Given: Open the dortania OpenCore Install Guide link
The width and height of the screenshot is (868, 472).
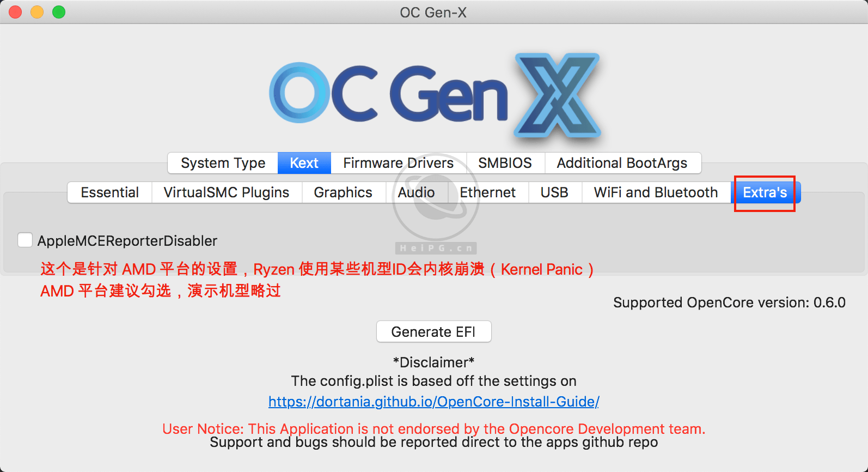Looking at the screenshot, I should pyautogui.click(x=433, y=402).
